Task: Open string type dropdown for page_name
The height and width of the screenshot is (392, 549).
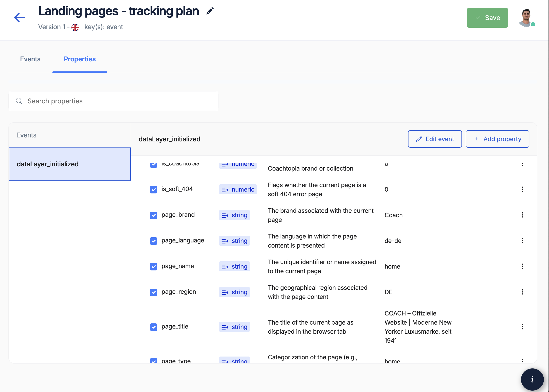Action: (234, 266)
